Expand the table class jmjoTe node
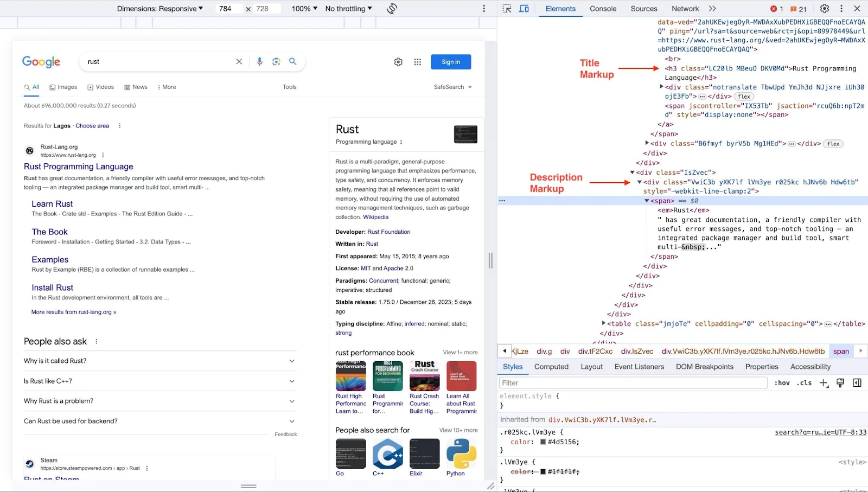The width and height of the screenshot is (868, 492). click(603, 323)
